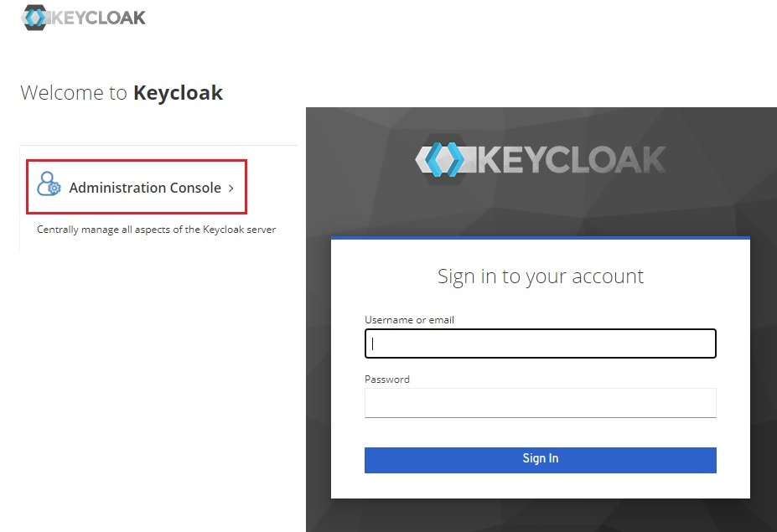Click the gear detail on the admin console icon
The height and width of the screenshot is (532, 777).
coord(54,191)
